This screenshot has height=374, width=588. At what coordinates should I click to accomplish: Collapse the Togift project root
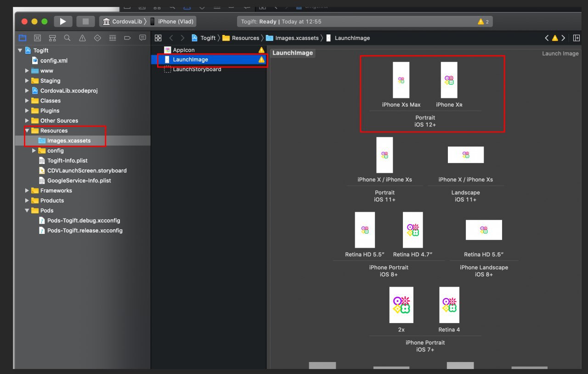click(x=20, y=51)
